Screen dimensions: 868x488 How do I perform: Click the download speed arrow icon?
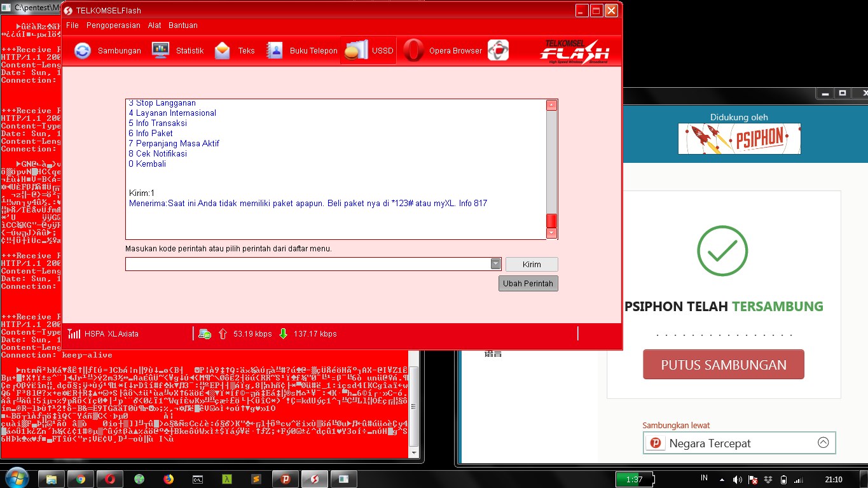283,333
